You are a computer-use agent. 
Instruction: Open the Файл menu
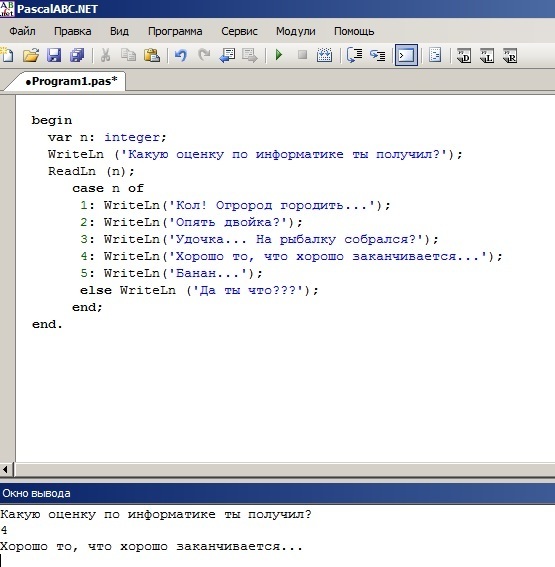click(x=22, y=31)
